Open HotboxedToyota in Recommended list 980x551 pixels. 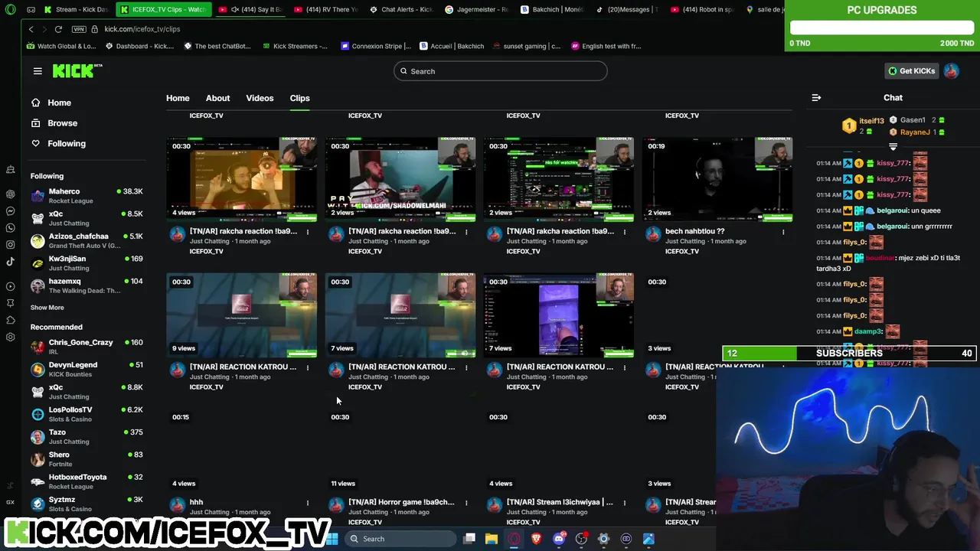click(x=87, y=481)
